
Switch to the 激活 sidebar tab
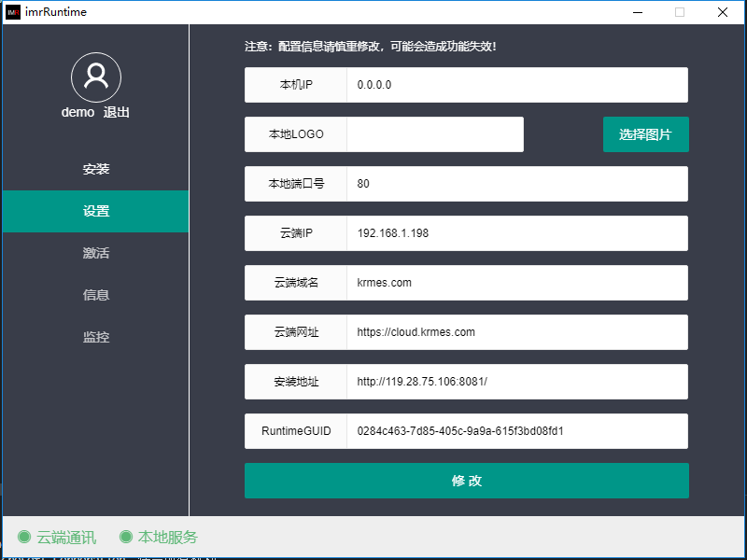pyautogui.click(x=95, y=254)
